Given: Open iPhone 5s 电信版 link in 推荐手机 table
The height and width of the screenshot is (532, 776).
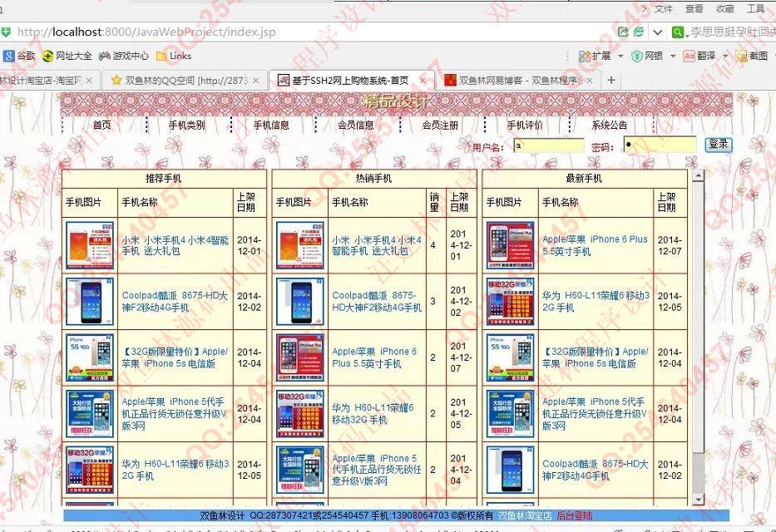Looking at the screenshot, I should click(x=175, y=357).
